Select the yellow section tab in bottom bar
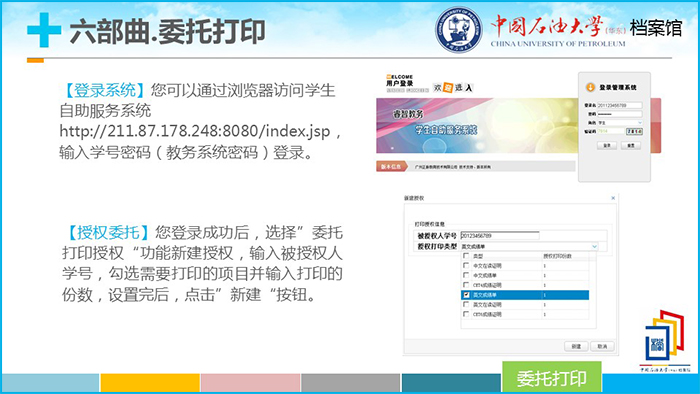This screenshot has height=394, width=700. click(150, 383)
